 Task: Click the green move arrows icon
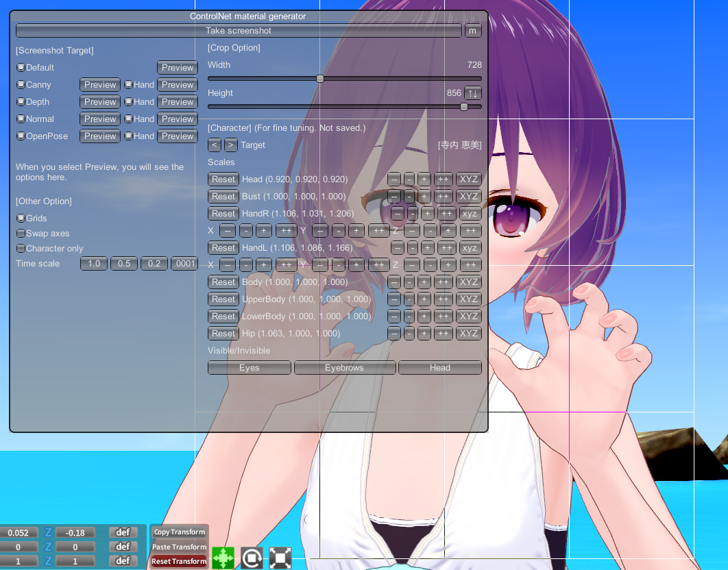click(223, 558)
